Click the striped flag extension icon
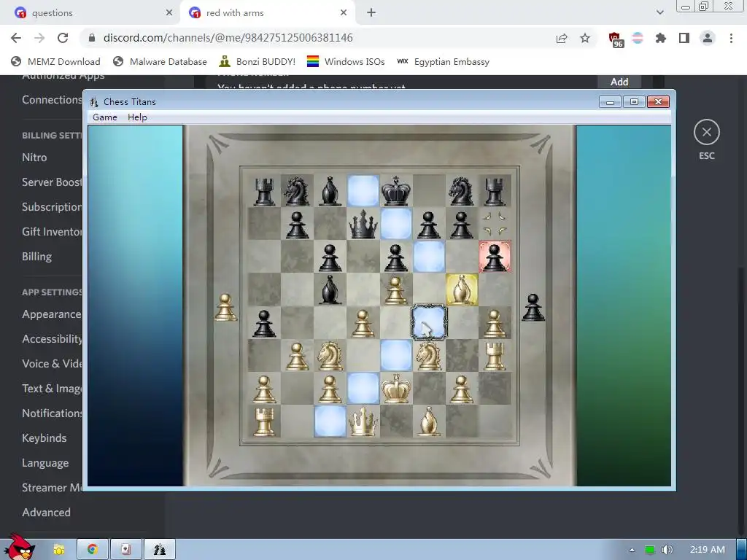This screenshot has height=560, width=747. pyautogui.click(x=638, y=38)
